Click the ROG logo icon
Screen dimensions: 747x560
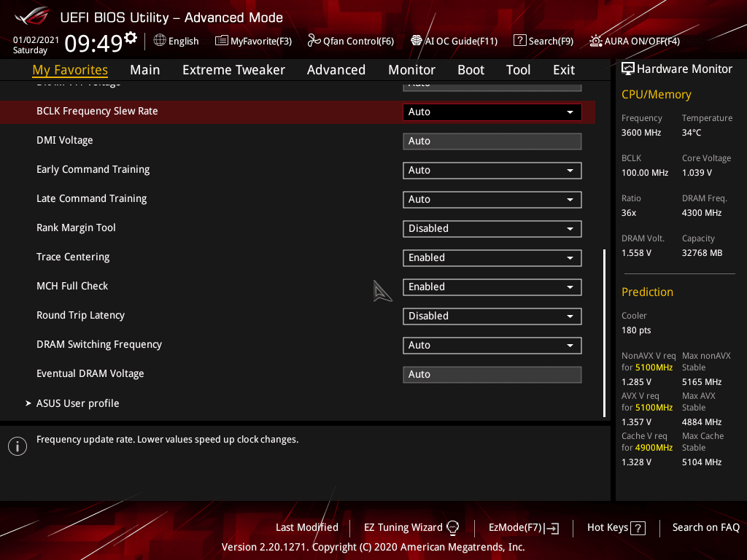(32, 16)
